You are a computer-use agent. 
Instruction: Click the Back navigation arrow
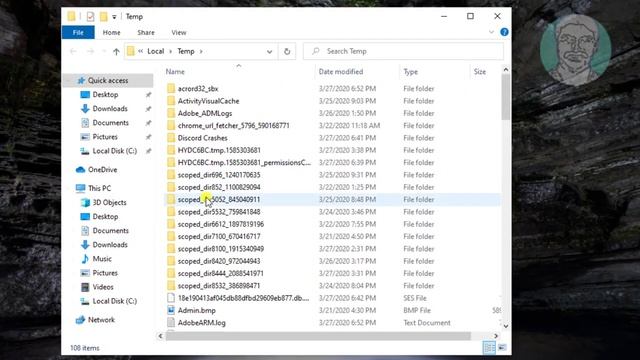click(x=73, y=51)
